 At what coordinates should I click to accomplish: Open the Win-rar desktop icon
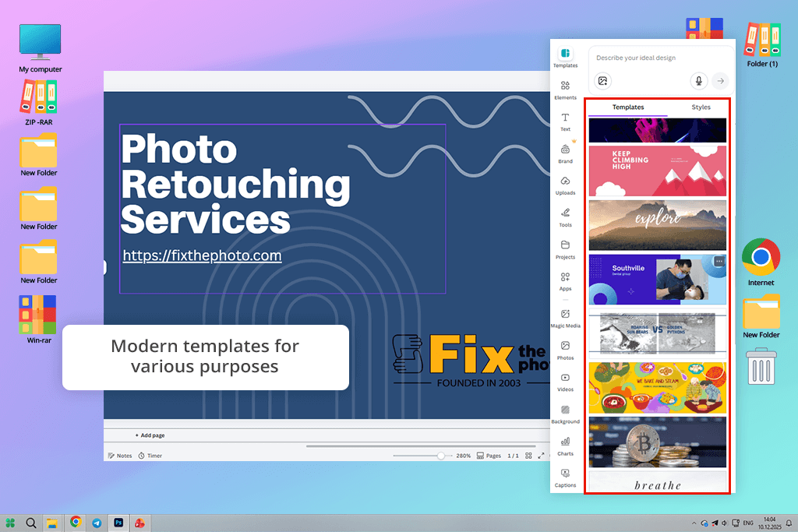pos(38,319)
